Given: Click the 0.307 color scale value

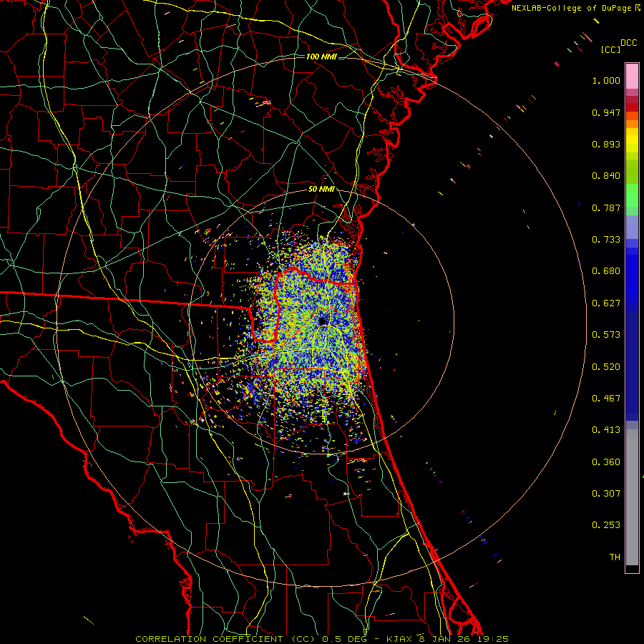Looking at the screenshot, I should click(606, 494).
